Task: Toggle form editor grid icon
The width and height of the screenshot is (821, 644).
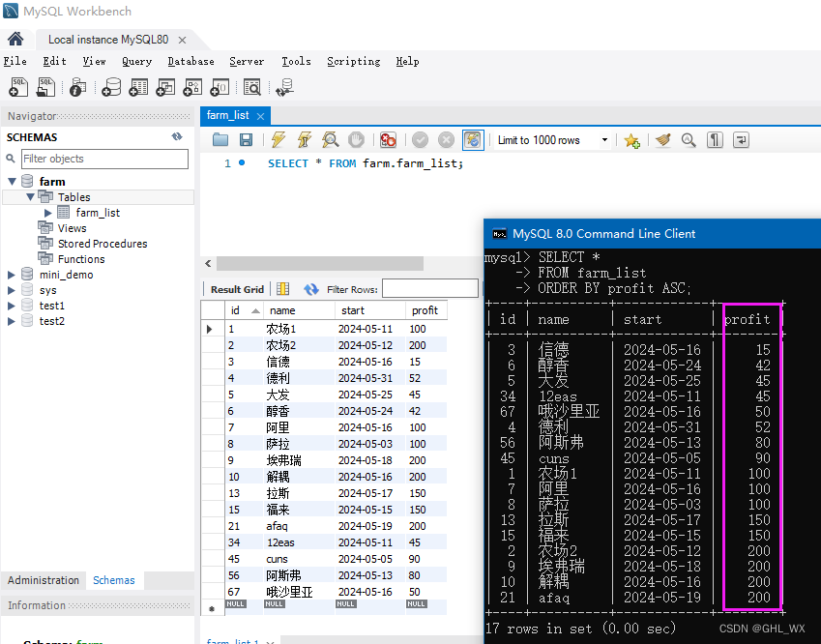Action: pyautogui.click(x=282, y=289)
